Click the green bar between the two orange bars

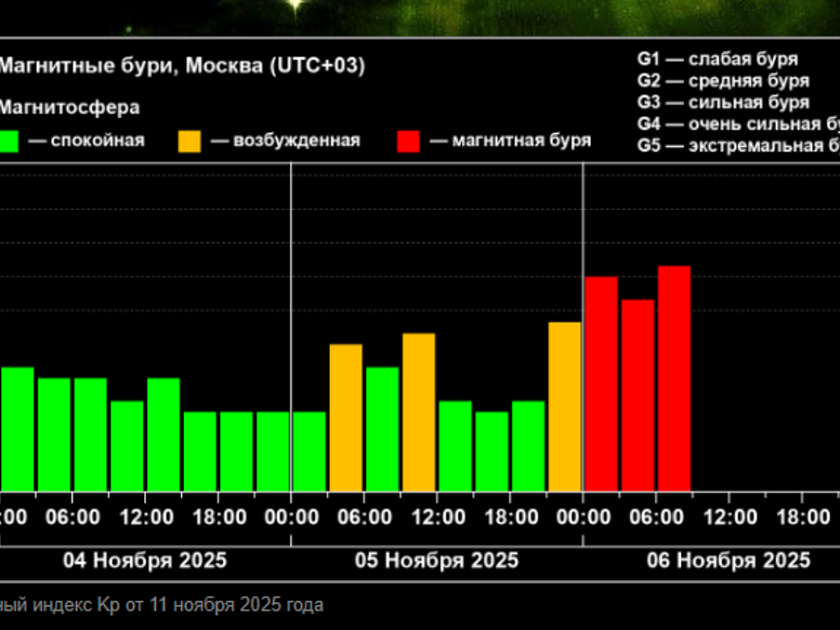(382, 428)
